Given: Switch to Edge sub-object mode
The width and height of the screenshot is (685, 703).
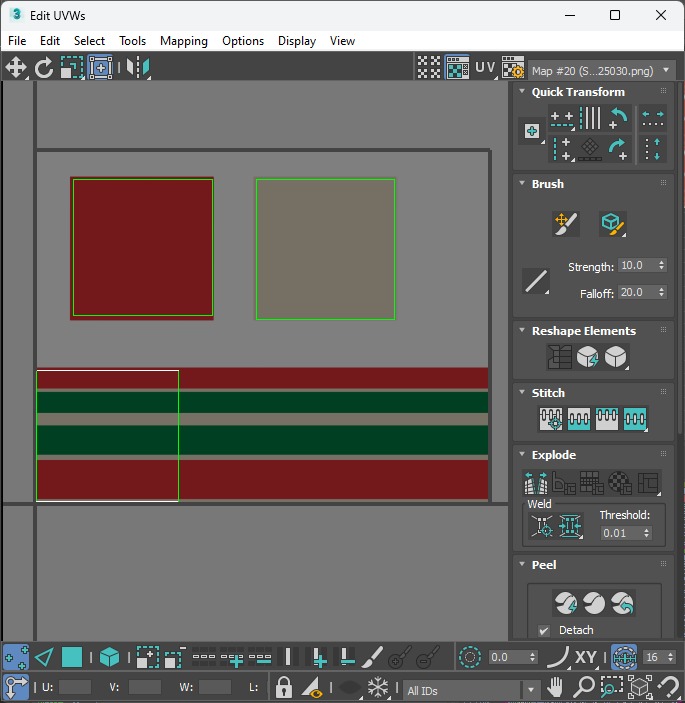Looking at the screenshot, I should pos(44,657).
